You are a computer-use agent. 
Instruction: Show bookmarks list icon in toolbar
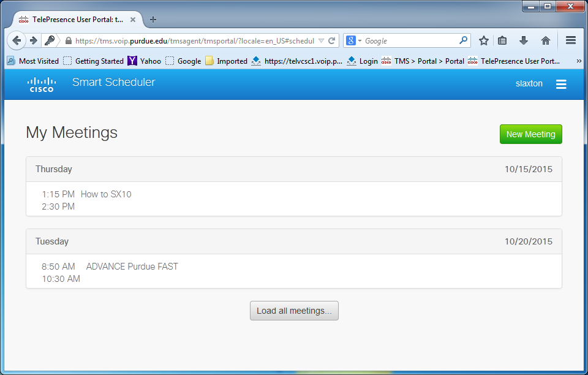[x=502, y=40]
